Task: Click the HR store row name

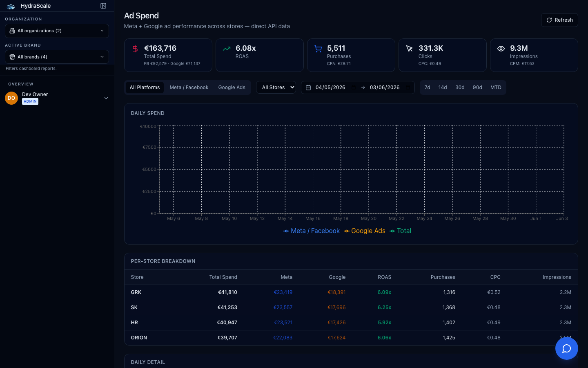Action: coord(134,323)
